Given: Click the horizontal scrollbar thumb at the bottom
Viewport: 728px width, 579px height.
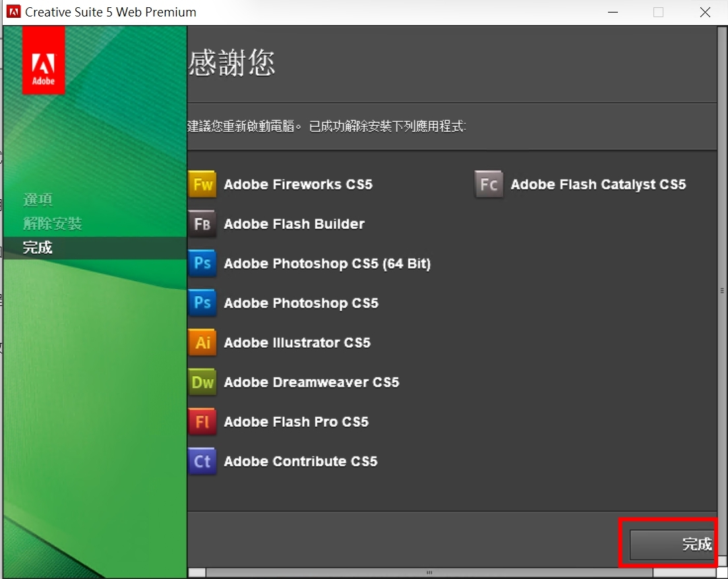Looking at the screenshot, I should pos(429,572).
